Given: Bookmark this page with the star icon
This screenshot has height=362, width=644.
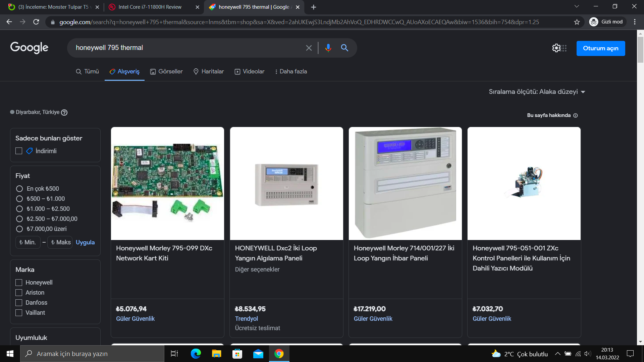Looking at the screenshot, I should [577, 22].
